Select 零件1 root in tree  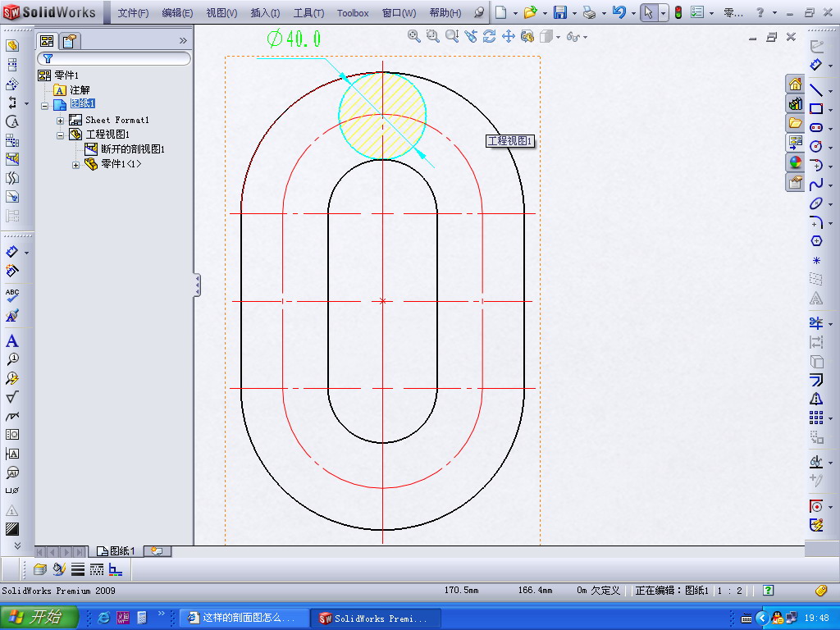(x=66, y=75)
